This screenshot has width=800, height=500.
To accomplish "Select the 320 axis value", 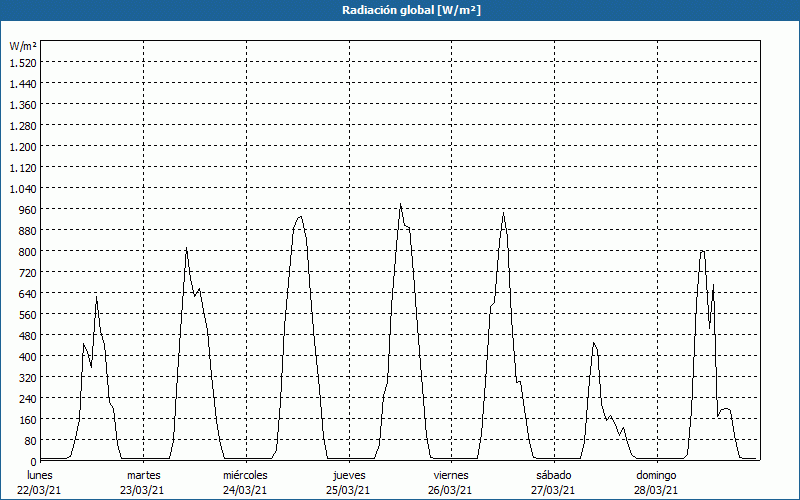I will click(x=27, y=377).
